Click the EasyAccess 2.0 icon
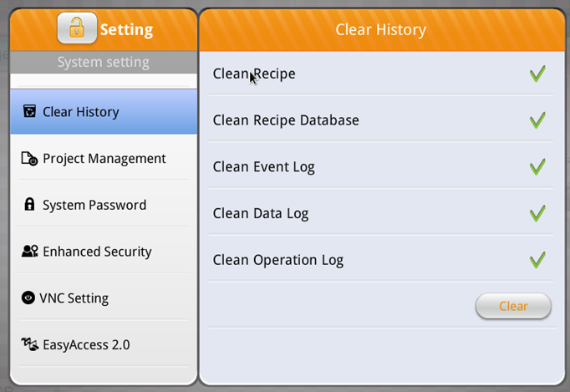 [x=29, y=344]
